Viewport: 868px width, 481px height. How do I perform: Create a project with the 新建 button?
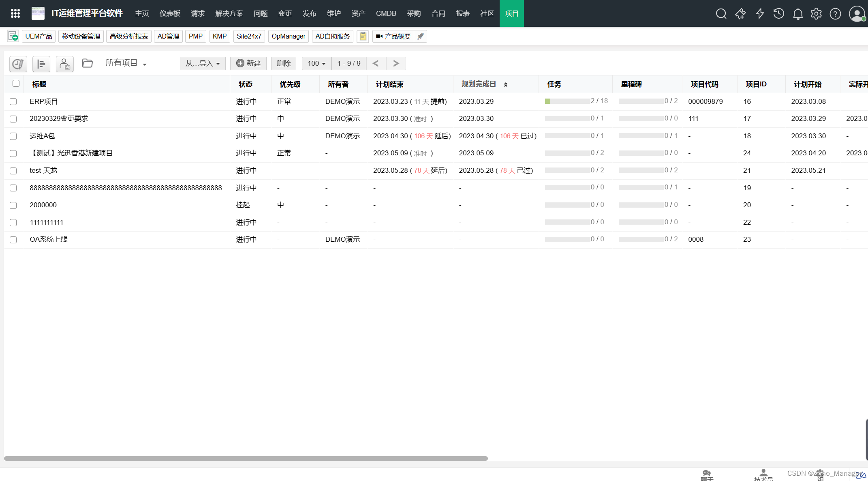click(x=248, y=63)
